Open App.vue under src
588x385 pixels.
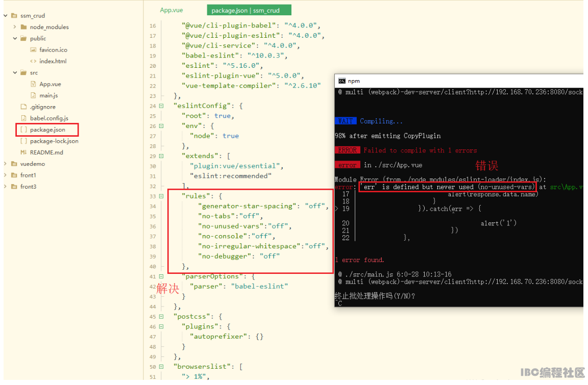pyautogui.click(x=50, y=84)
